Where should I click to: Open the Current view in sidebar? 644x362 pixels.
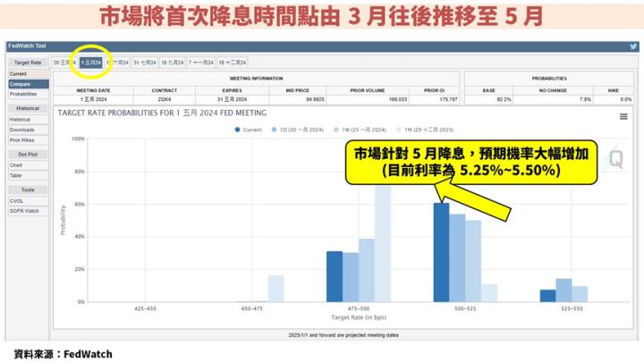tap(18, 73)
